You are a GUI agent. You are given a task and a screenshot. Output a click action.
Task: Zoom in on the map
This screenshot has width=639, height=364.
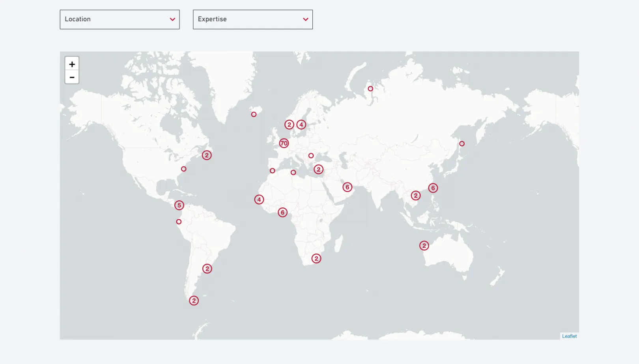coord(72,64)
